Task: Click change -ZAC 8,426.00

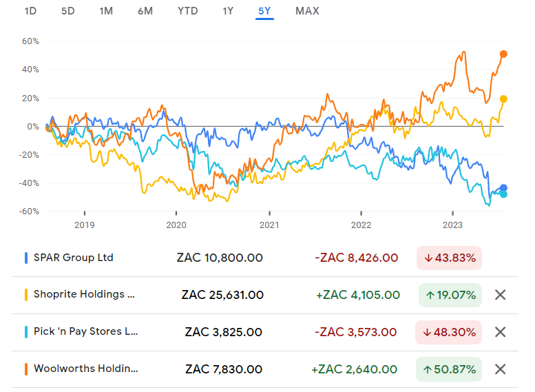Action: (x=356, y=258)
